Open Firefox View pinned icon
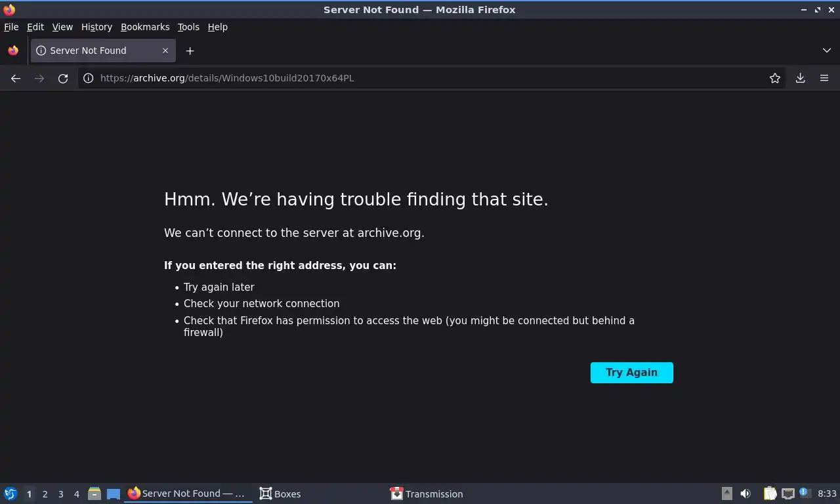Image resolution: width=840 pixels, height=504 pixels. 13,51
